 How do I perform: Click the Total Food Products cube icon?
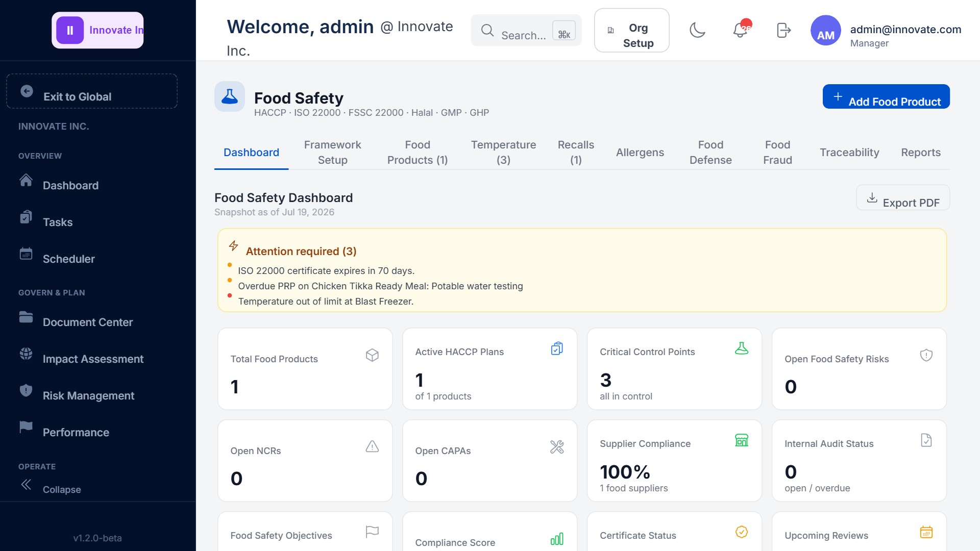[x=372, y=355]
